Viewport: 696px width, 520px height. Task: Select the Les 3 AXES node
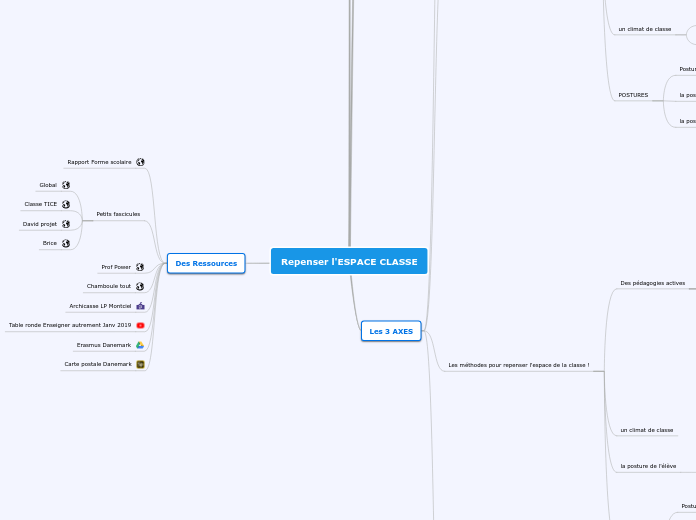coord(391,331)
